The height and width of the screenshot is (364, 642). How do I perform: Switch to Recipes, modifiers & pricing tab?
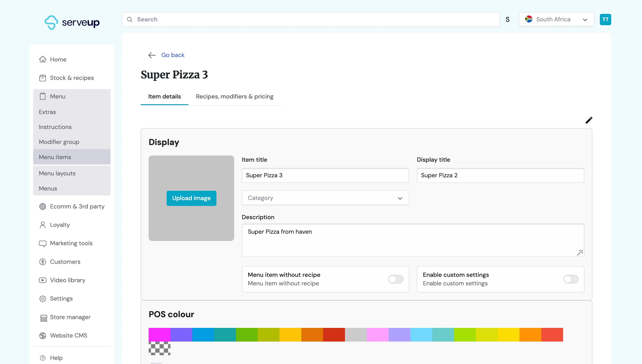coord(235,97)
